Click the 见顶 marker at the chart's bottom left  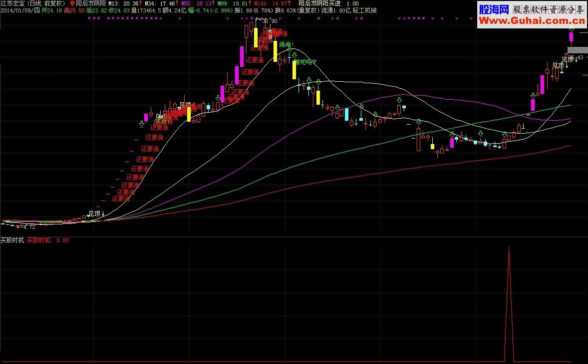[x=96, y=214]
